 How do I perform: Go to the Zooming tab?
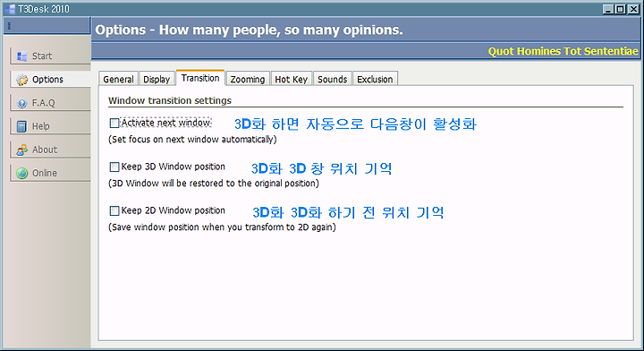[x=247, y=79]
